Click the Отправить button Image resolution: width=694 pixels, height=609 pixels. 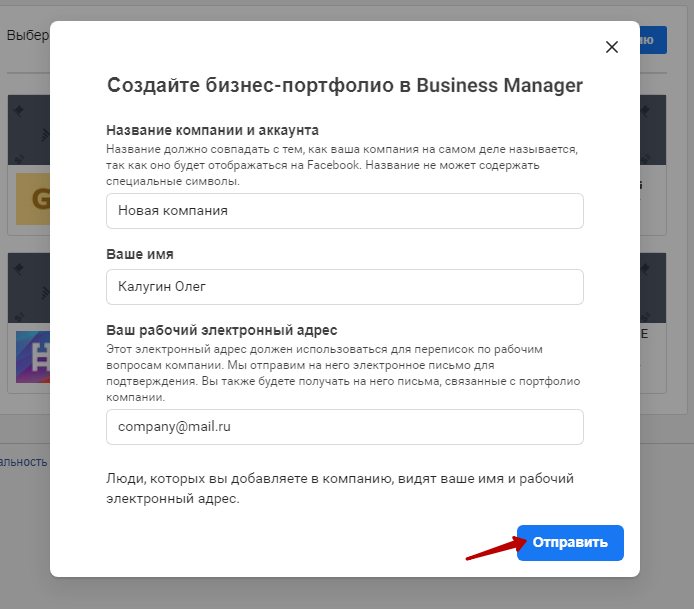tap(570, 543)
